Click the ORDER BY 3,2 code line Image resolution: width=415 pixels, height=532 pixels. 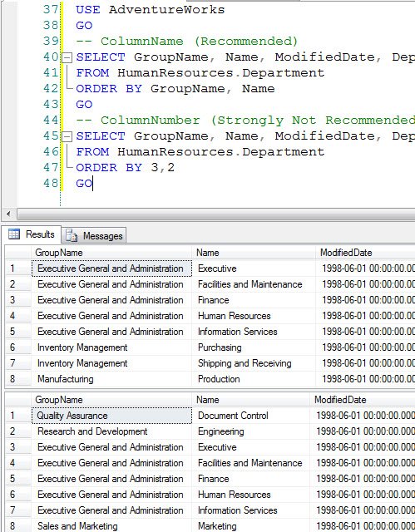point(126,168)
